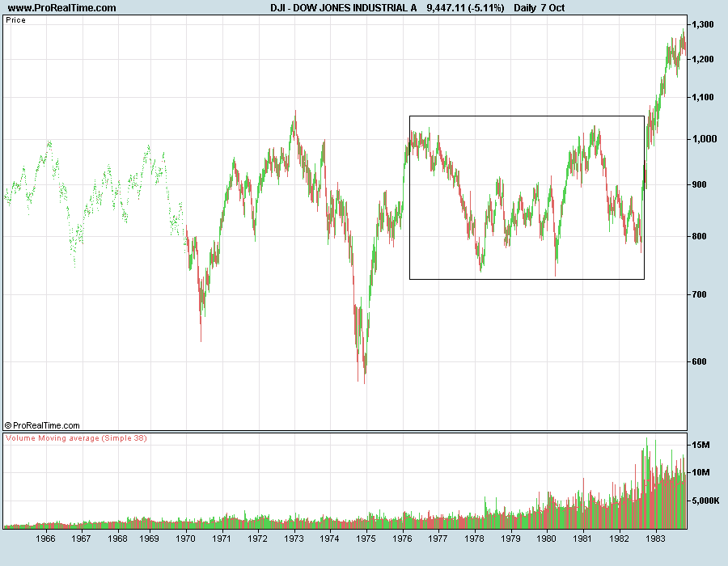This screenshot has width=728, height=566.
Task: Click the 1981 year label
Action: tap(582, 539)
